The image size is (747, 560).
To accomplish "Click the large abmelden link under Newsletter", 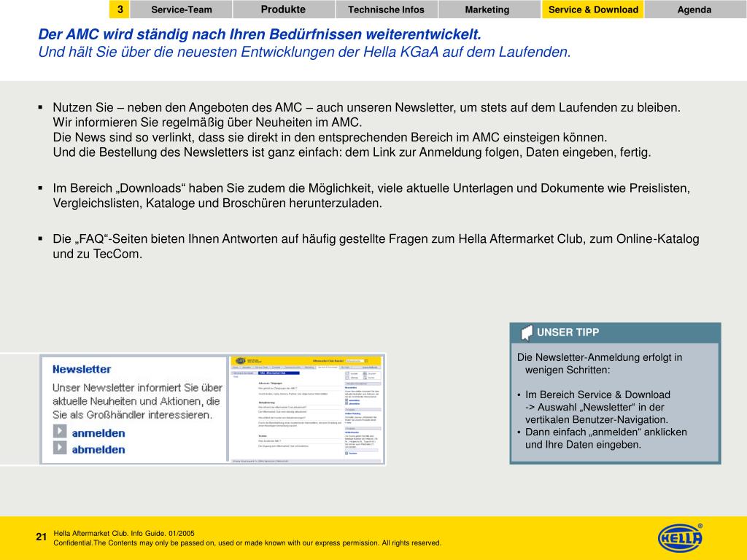I will point(98,450).
